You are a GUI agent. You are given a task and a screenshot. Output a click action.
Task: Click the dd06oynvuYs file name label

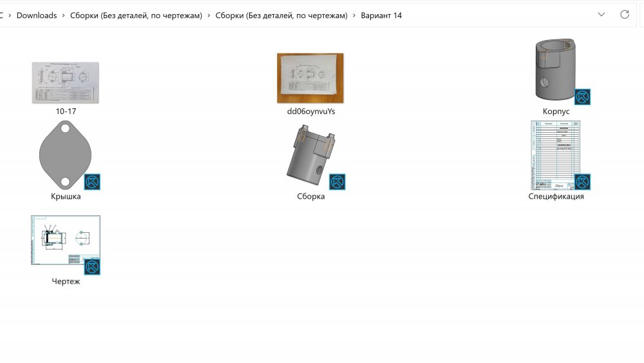311,112
